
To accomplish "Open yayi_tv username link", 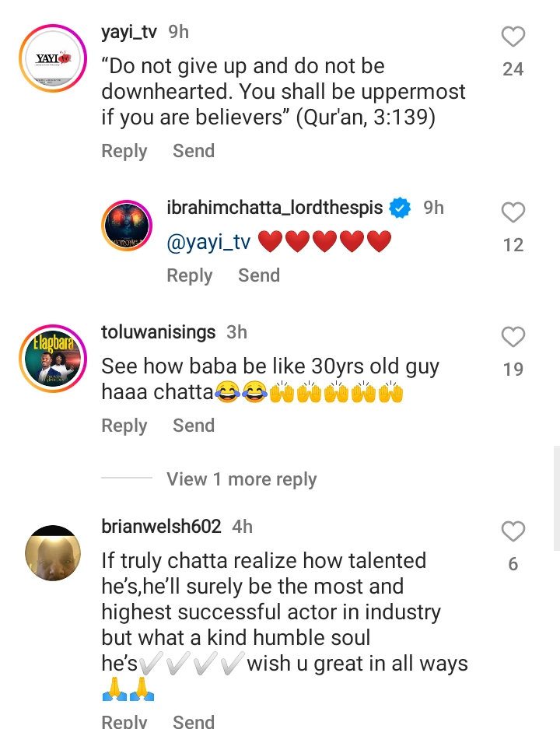I will (x=129, y=32).
